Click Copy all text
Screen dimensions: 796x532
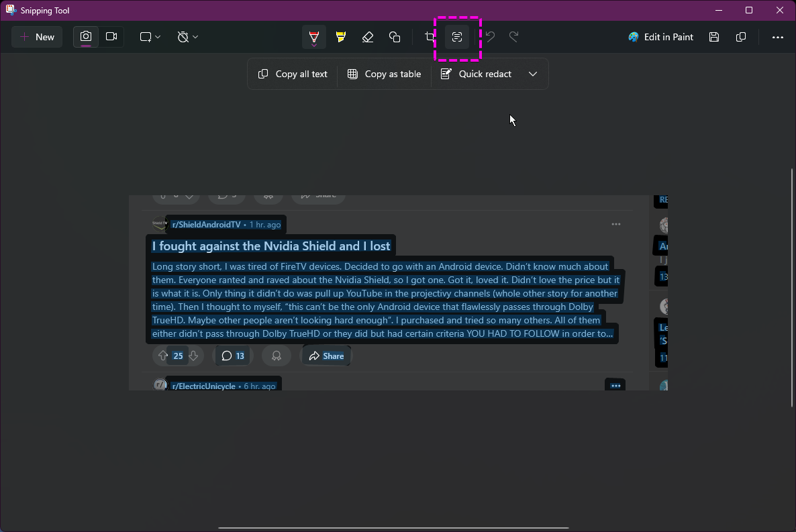coord(293,74)
